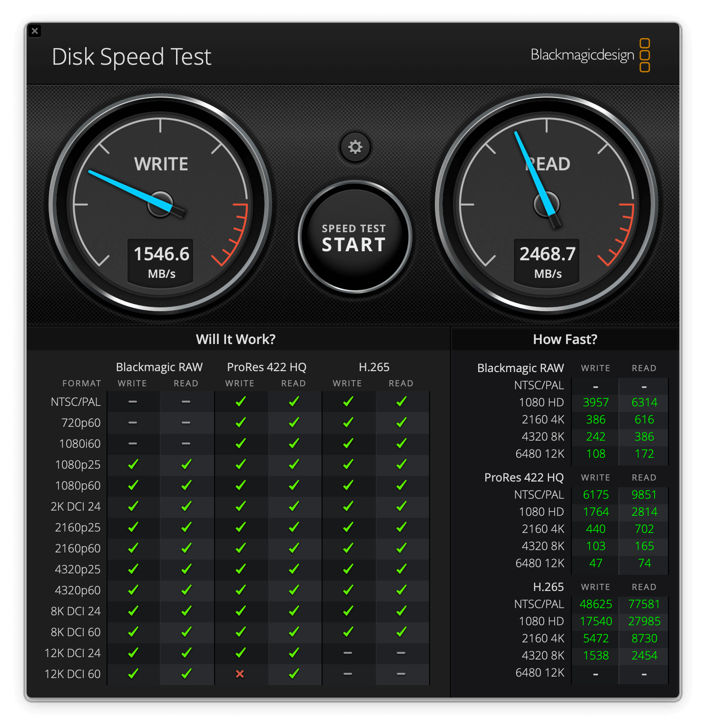Select Blackmagic RAW write checkmark for 1080p25
706x728 pixels.
[133, 464]
